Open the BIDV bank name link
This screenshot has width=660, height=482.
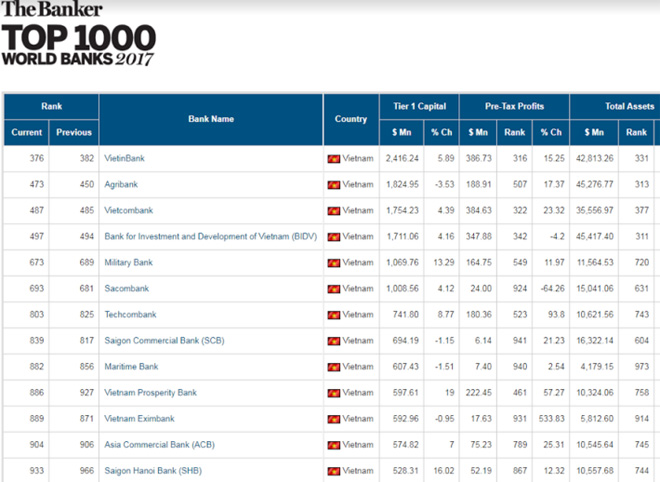tap(210, 237)
